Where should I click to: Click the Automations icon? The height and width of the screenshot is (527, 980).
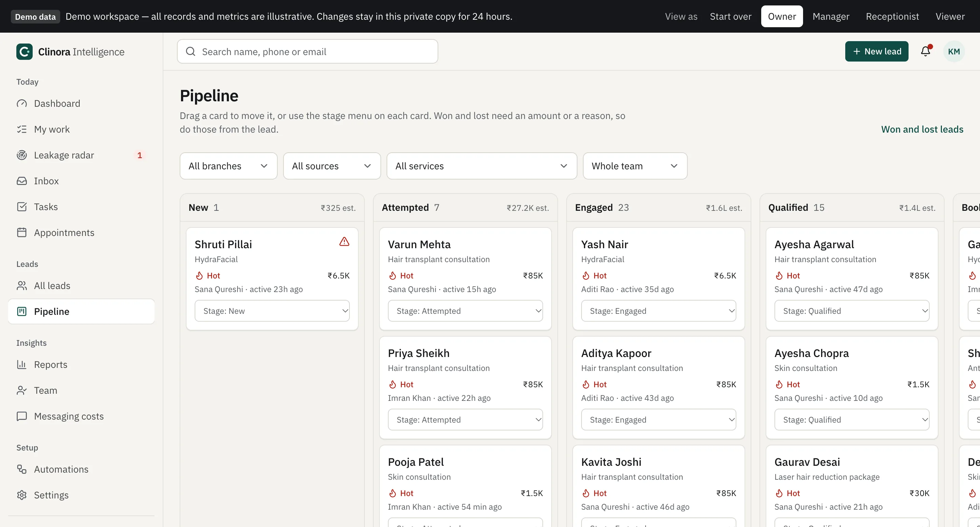pos(22,470)
